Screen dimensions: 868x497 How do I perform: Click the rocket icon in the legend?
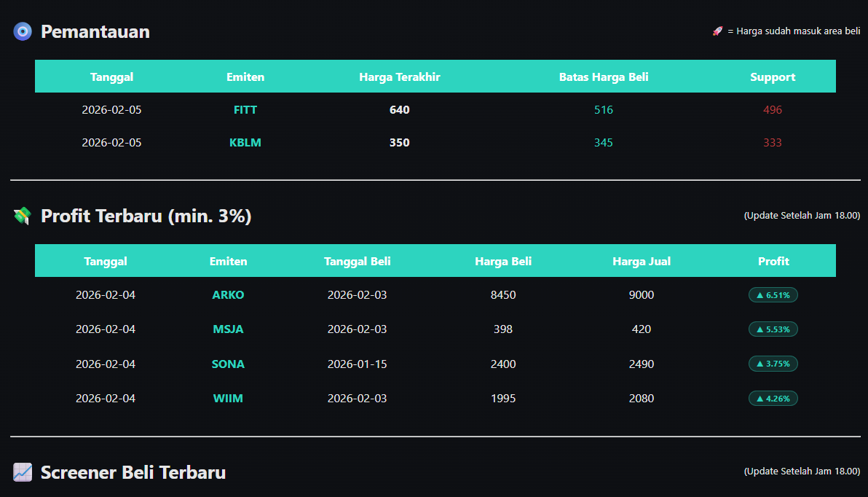(x=717, y=31)
